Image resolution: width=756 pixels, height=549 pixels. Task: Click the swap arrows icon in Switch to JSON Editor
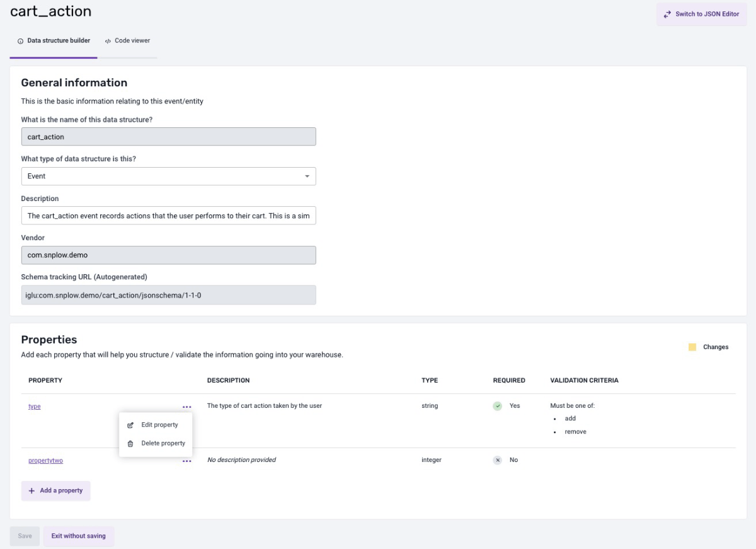click(667, 14)
